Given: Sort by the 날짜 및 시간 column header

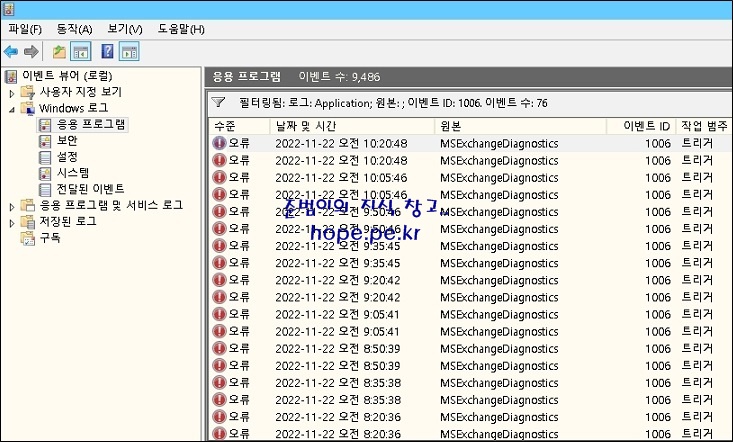Looking at the screenshot, I should (352, 126).
